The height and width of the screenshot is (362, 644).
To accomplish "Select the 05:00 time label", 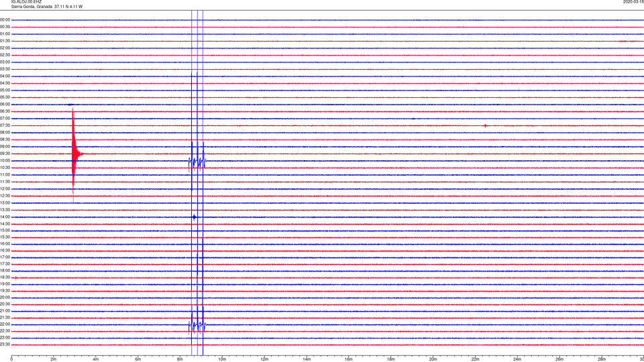I will 5,90.
